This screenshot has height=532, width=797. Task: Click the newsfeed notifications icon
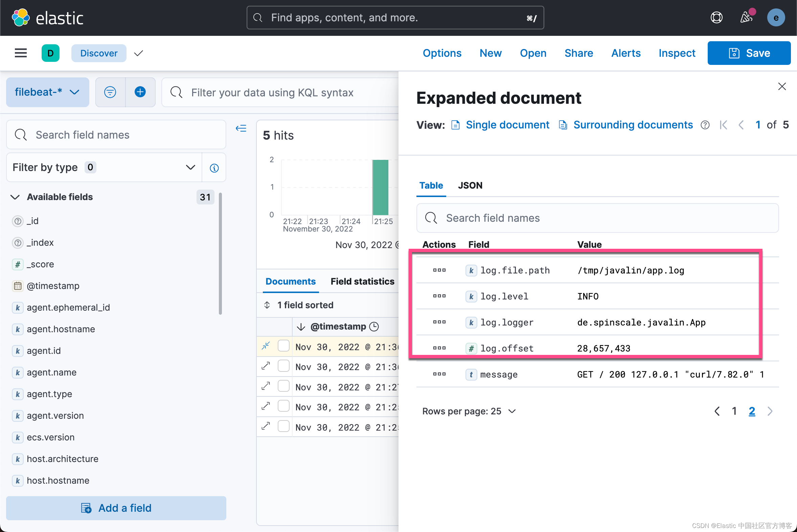click(746, 17)
